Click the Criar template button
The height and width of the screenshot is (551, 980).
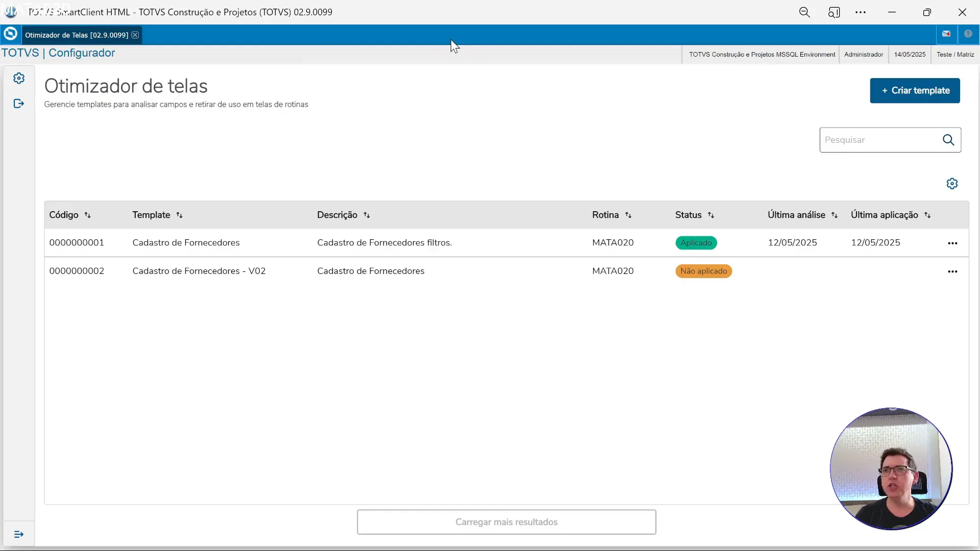915,91
